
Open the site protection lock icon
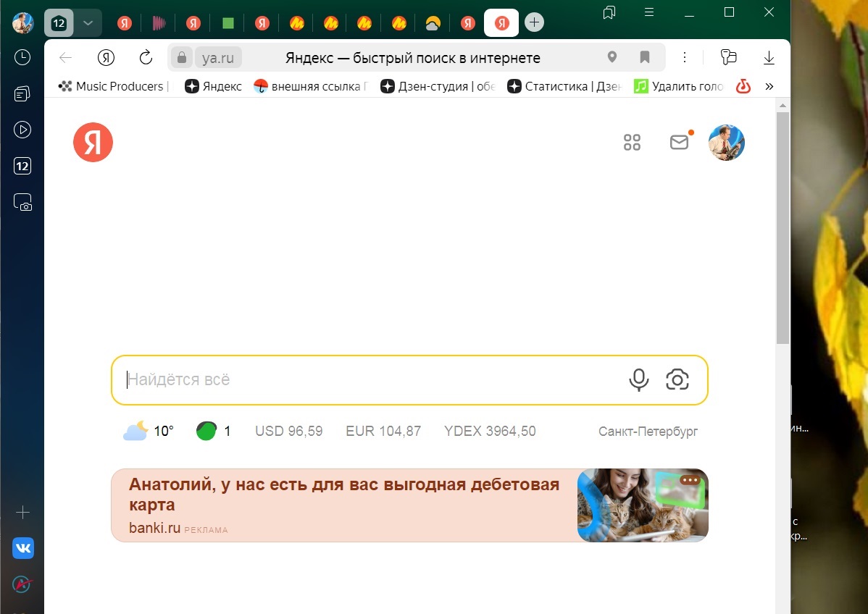pyautogui.click(x=181, y=58)
